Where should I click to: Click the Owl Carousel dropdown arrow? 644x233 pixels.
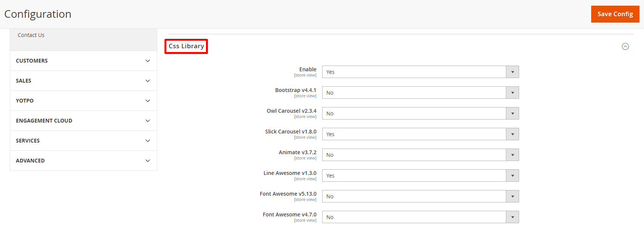[512, 113]
